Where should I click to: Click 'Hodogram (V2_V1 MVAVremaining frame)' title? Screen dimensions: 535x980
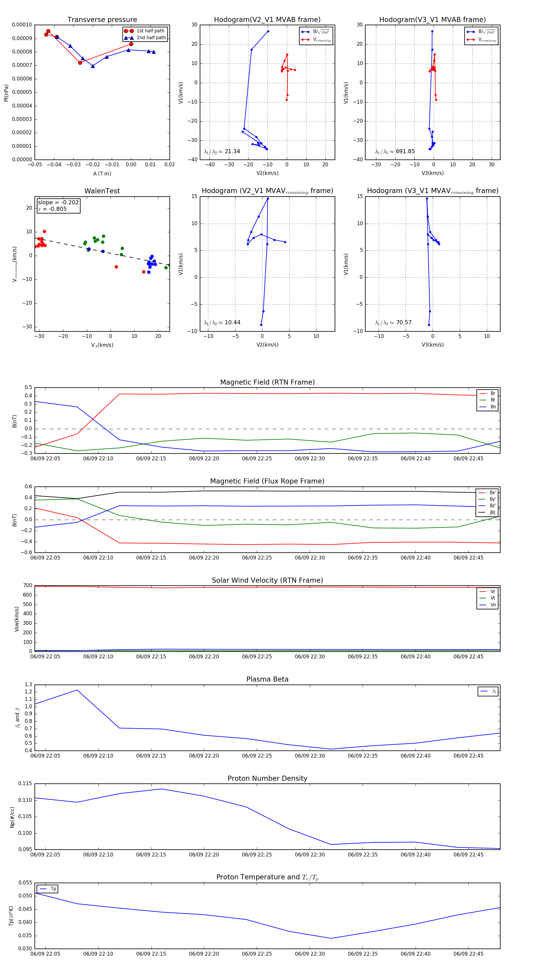267,191
